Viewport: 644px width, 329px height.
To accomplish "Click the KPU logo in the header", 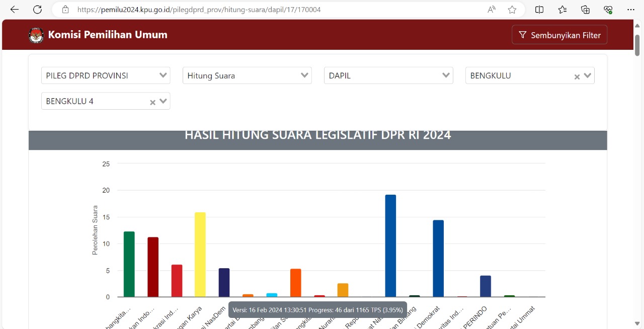I will tap(36, 35).
